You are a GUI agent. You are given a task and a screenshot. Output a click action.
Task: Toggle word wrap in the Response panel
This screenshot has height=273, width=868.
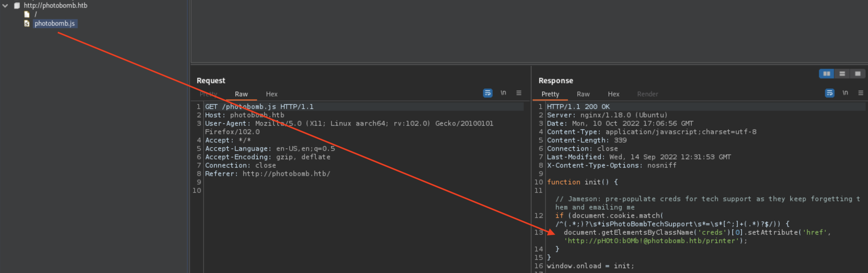coord(829,93)
